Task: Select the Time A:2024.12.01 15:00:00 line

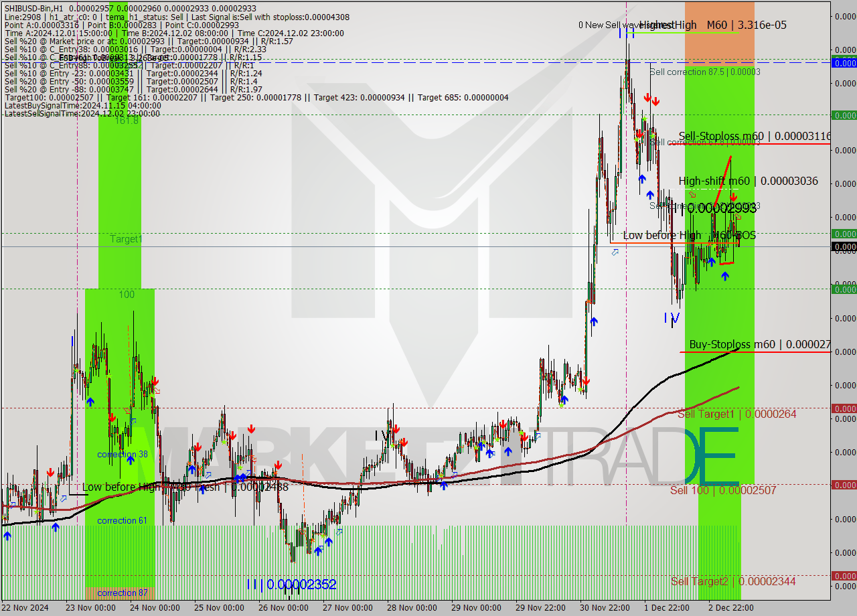Action: 174,33
